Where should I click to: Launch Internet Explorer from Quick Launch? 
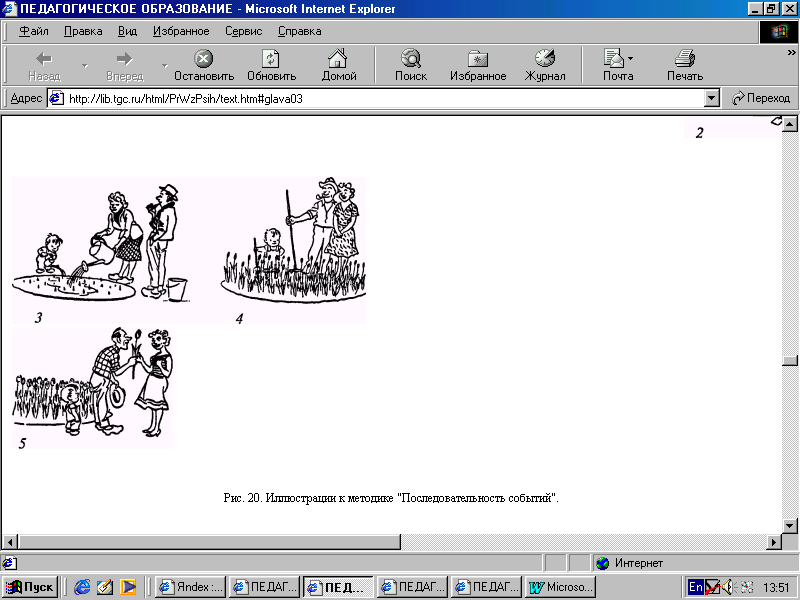82,587
